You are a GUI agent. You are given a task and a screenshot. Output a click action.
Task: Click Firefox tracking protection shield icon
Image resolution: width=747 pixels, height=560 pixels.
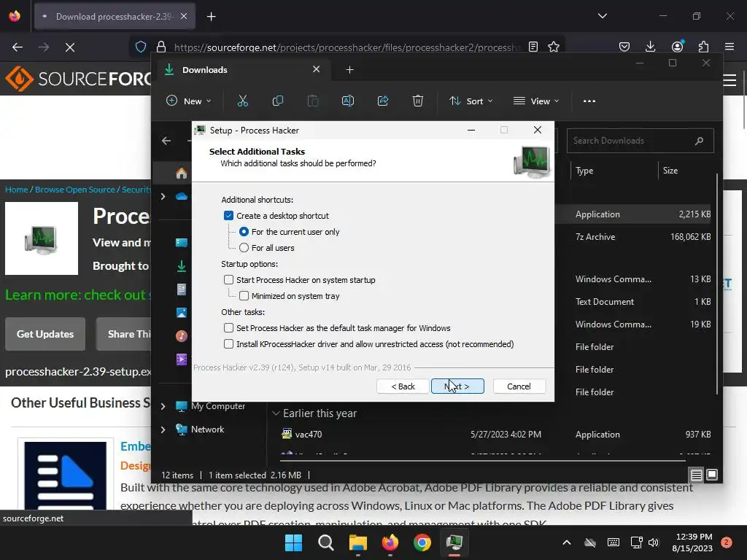click(141, 47)
